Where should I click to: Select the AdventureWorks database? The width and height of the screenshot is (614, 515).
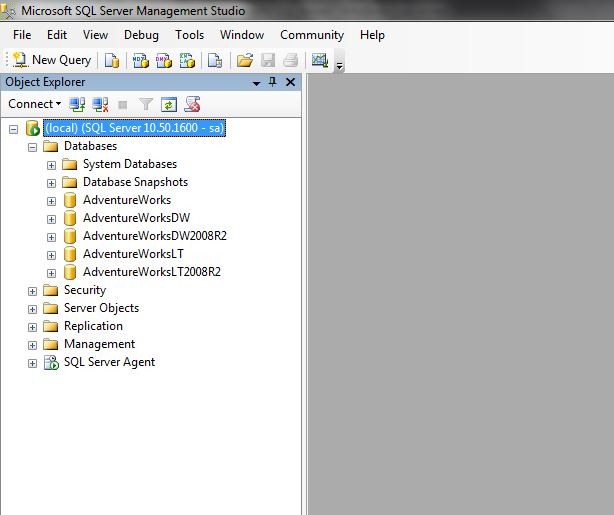click(127, 200)
